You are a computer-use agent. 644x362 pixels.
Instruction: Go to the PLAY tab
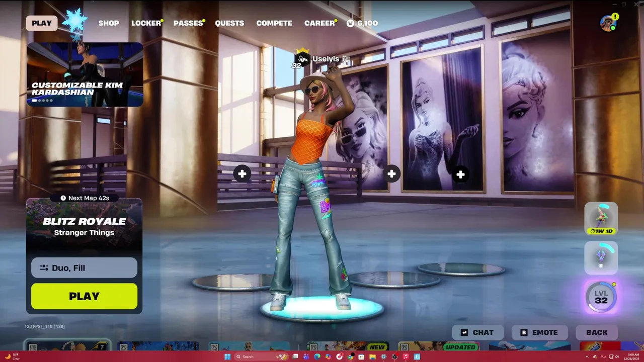click(42, 23)
